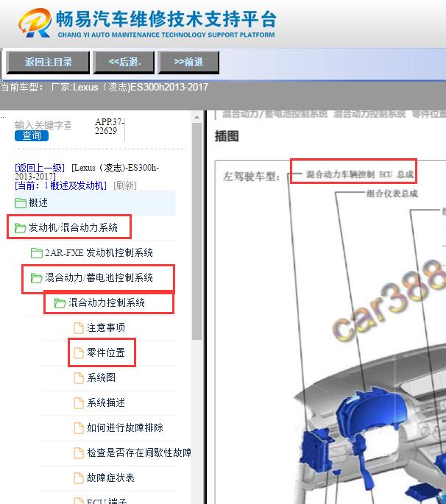Click the APP.37-22629 version text
This screenshot has height=504, width=446.
[109, 127]
